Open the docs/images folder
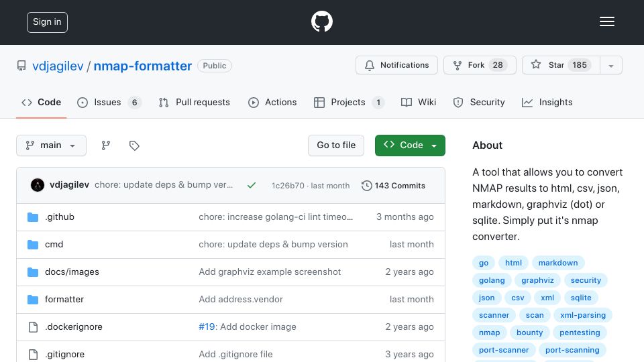This screenshot has height=362, width=644. tap(72, 272)
